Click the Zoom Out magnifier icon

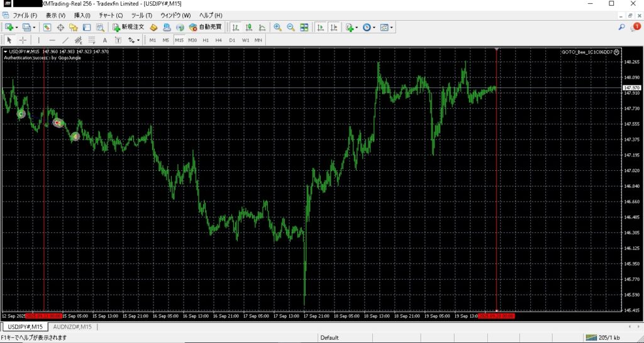point(291,28)
